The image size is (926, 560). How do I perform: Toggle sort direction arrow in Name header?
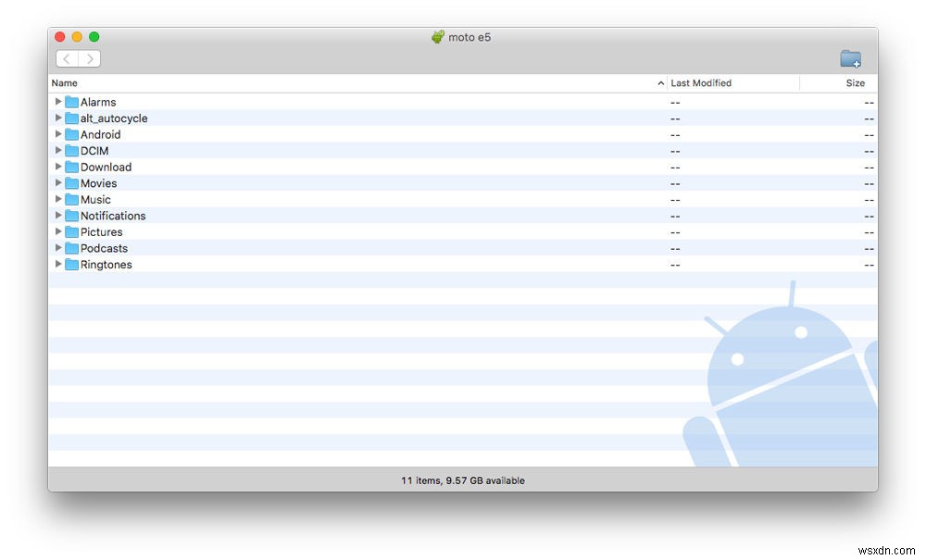(660, 84)
